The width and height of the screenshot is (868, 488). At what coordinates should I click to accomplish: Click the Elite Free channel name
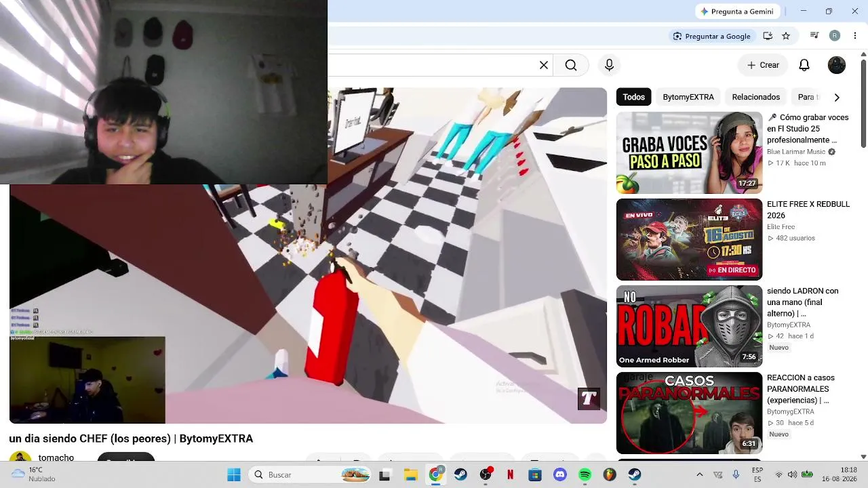click(x=781, y=227)
